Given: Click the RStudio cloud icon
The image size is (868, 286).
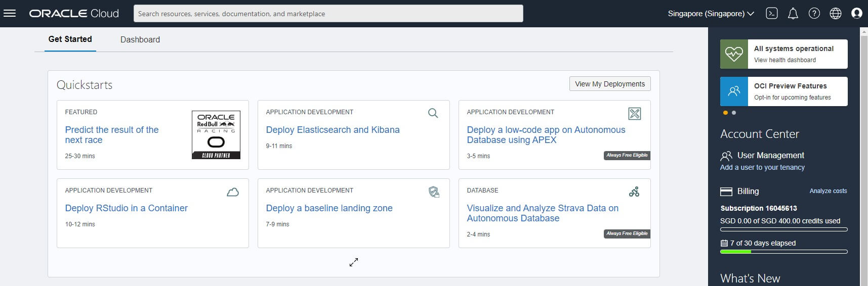Looking at the screenshot, I should pos(233,192).
